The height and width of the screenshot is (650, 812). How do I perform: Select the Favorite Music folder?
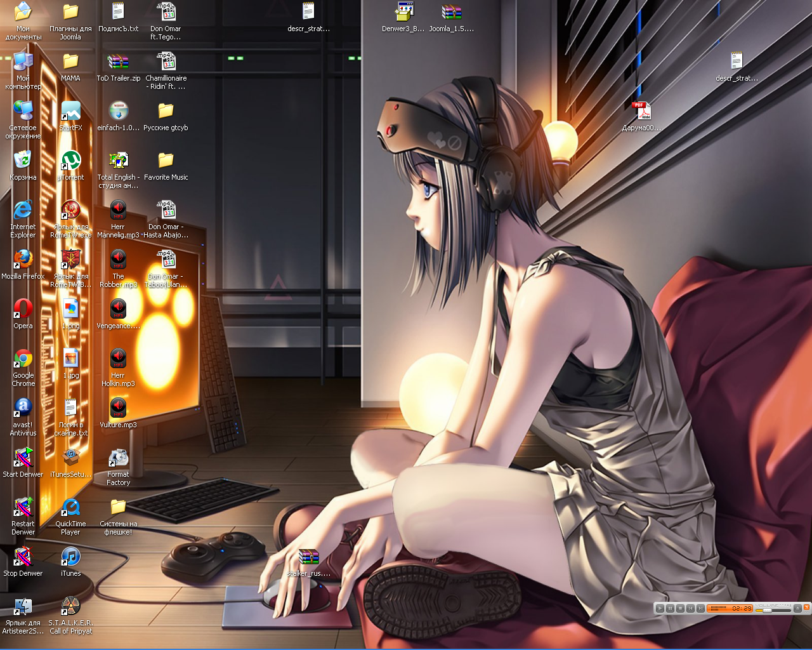tap(166, 161)
